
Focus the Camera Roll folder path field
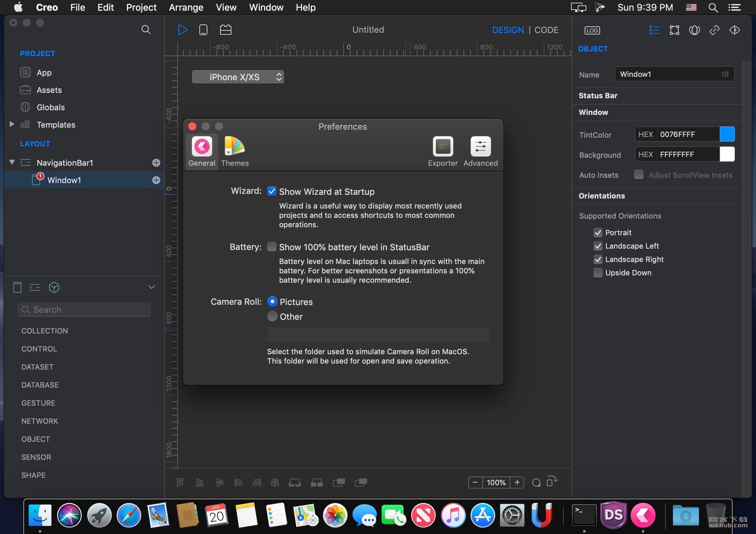[x=378, y=334]
